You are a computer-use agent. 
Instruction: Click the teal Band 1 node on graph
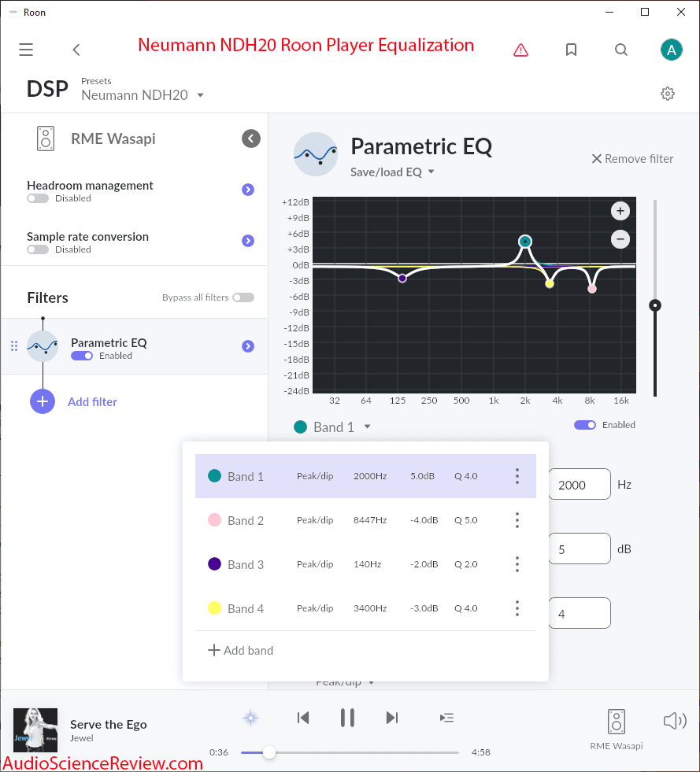click(525, 242)
